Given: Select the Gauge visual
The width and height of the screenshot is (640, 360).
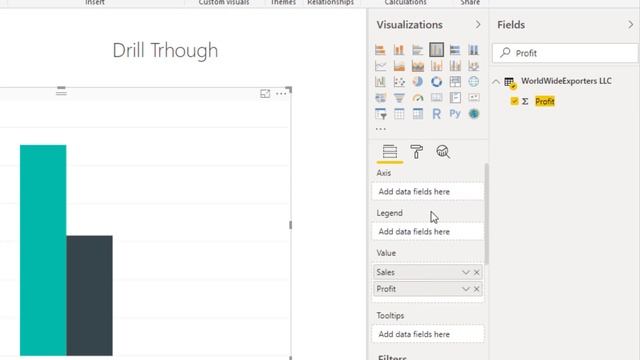Looking at the screenshot, I should [x=418, y=98].
